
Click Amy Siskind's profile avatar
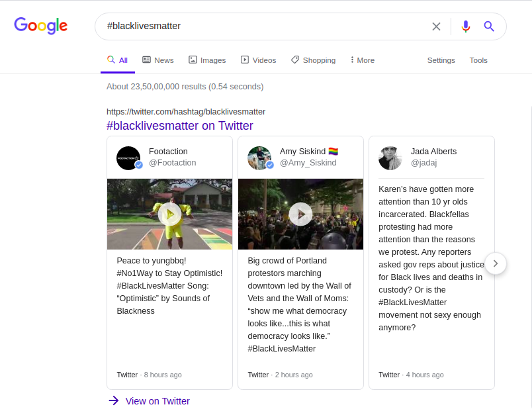click(x=260, y=158)
